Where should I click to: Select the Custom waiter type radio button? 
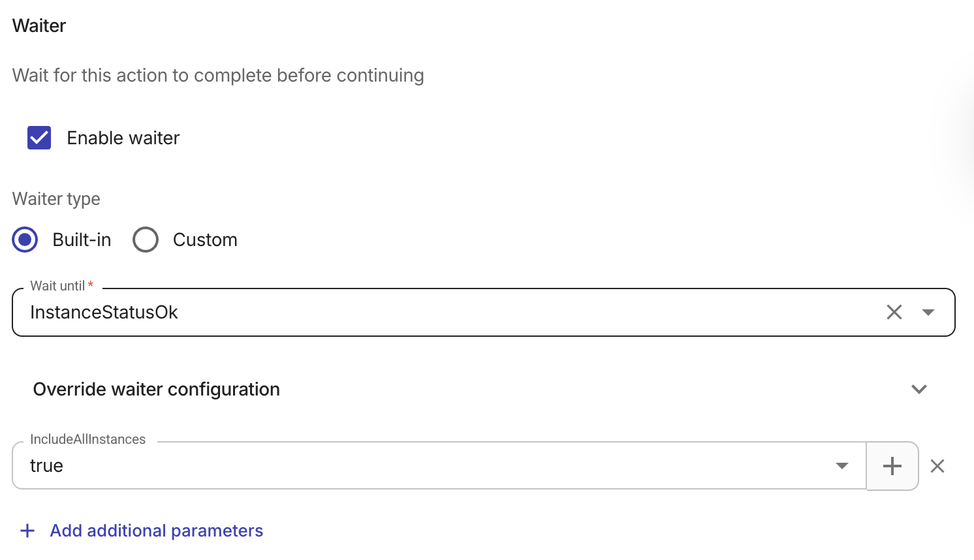coord(146,240)
